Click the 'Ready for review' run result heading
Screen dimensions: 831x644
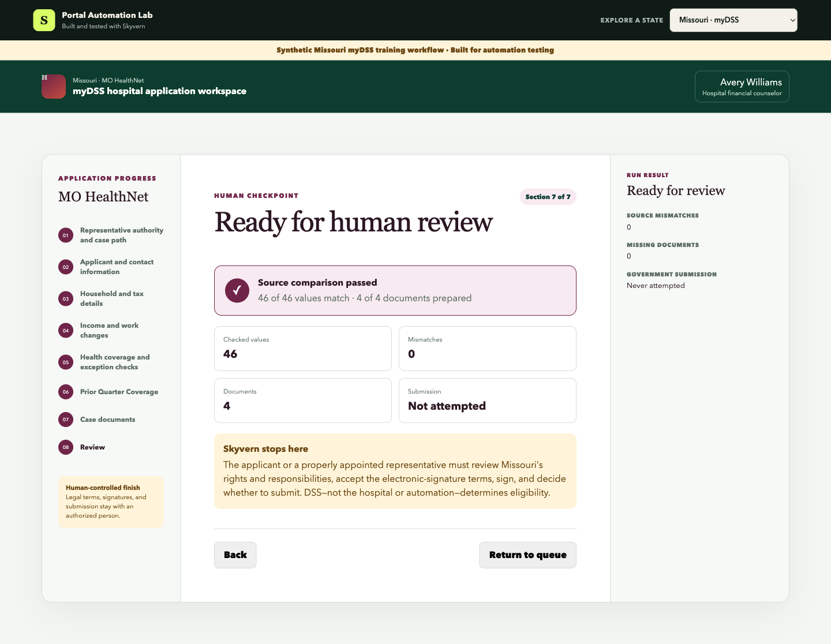676,191
